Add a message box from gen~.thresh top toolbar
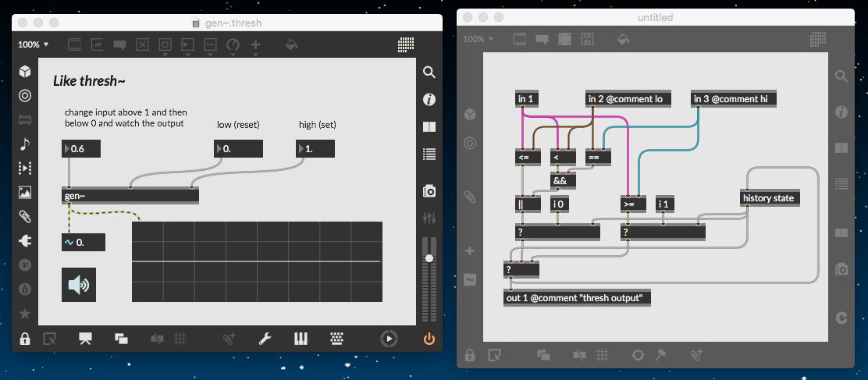The width and height of the screenshot is (868, 380). click(x=97, y=44)
